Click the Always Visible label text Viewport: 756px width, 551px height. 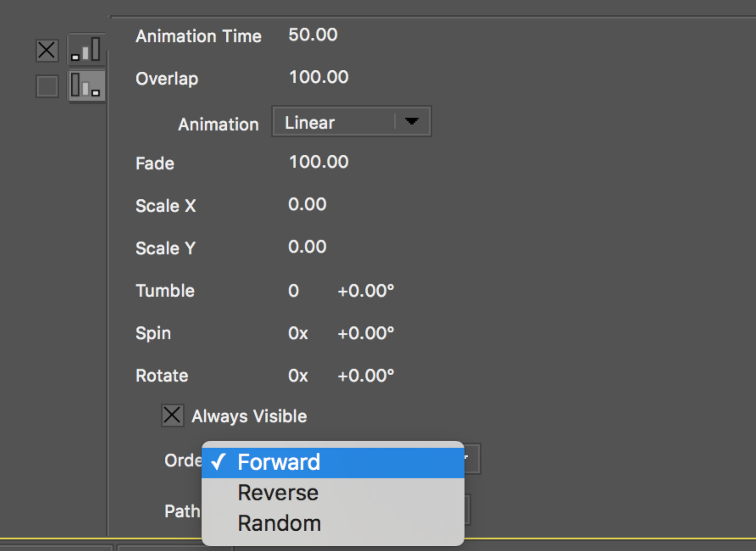click(249, 417)
